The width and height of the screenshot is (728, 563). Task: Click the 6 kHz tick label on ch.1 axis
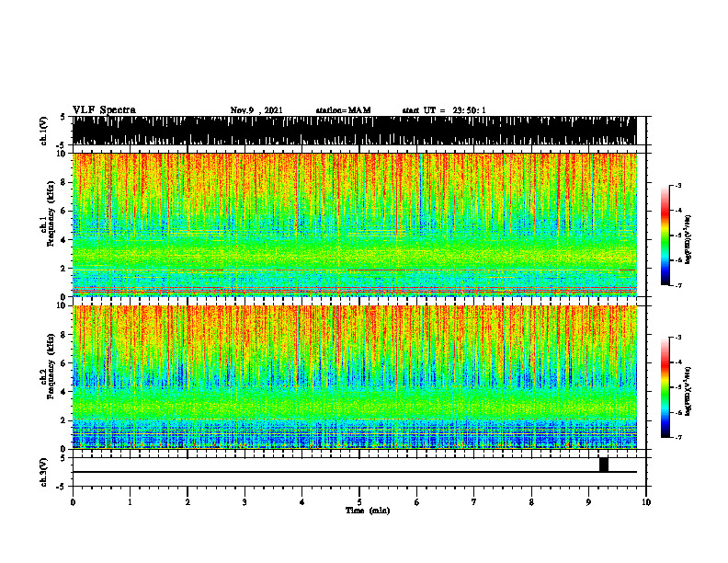(x=64, y=211)
